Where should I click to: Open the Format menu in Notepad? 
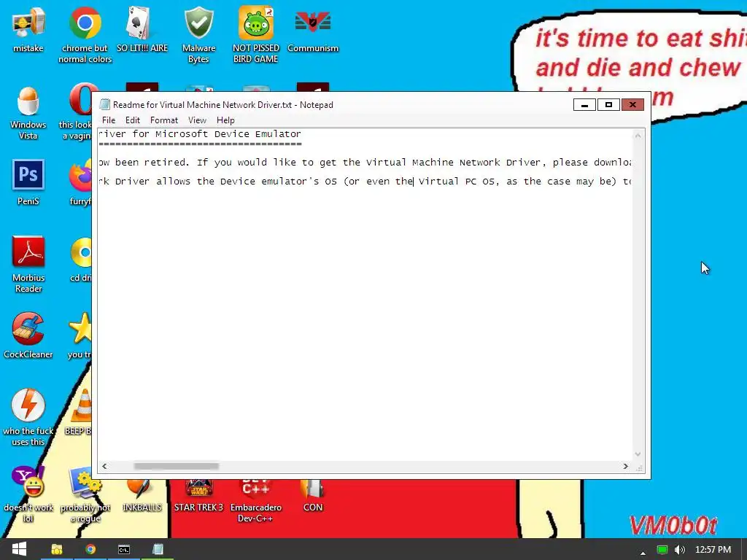(164, 120)
